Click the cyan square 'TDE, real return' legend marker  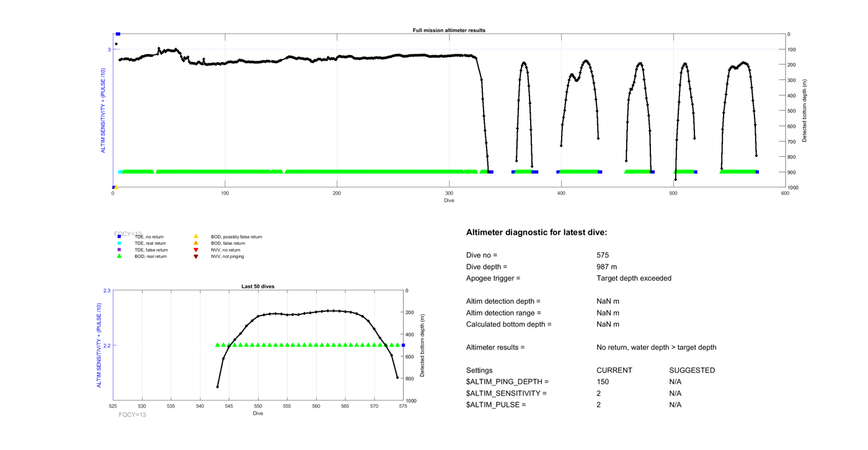click(119, 243)
